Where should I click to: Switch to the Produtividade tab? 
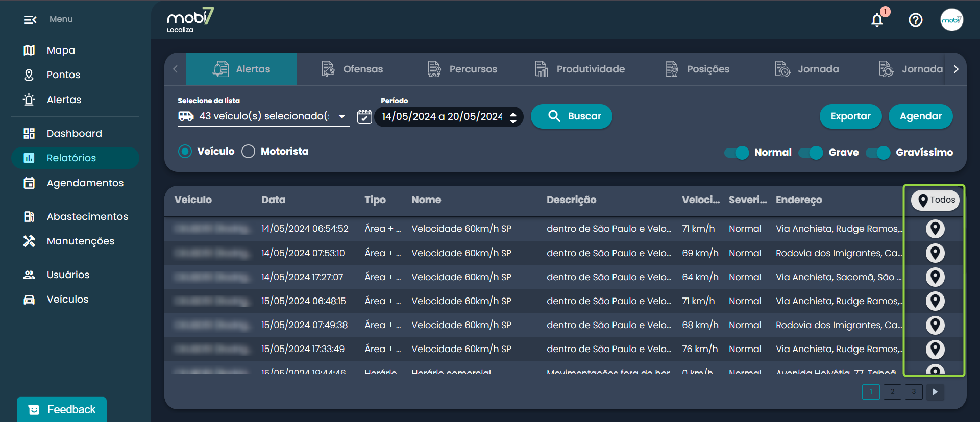[x=580, y=69]
